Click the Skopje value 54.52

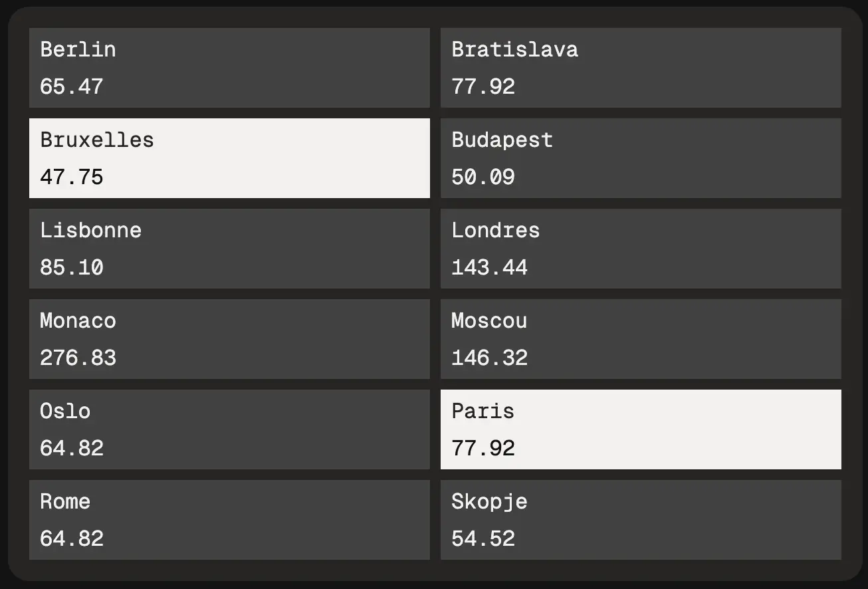[x=483, y=538]
